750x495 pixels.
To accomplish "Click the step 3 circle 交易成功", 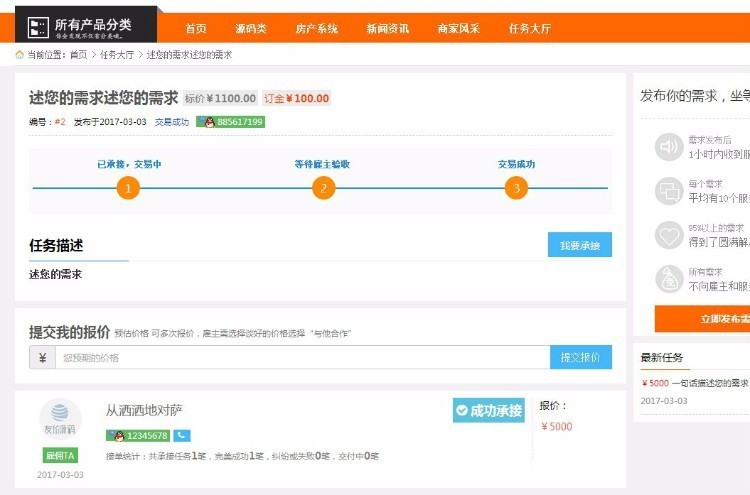I will click(x=516, y=188).
